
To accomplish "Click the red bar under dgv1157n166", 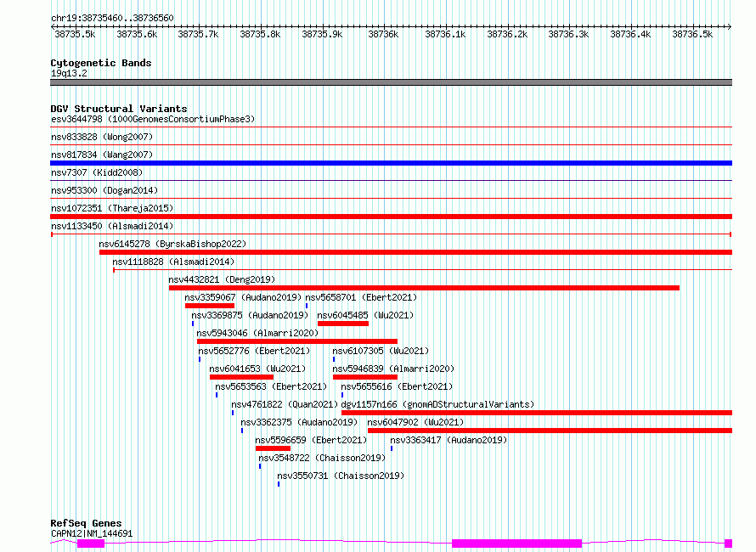I will (x=537, y=413).
